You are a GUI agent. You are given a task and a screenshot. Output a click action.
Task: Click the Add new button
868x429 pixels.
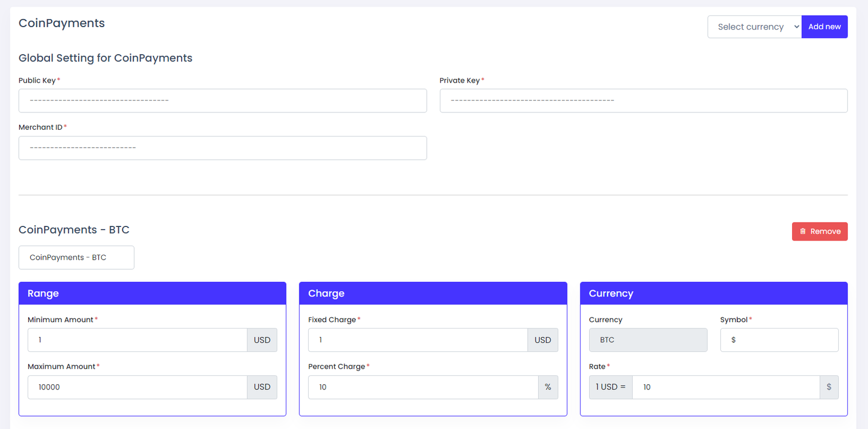click(824, 27)
